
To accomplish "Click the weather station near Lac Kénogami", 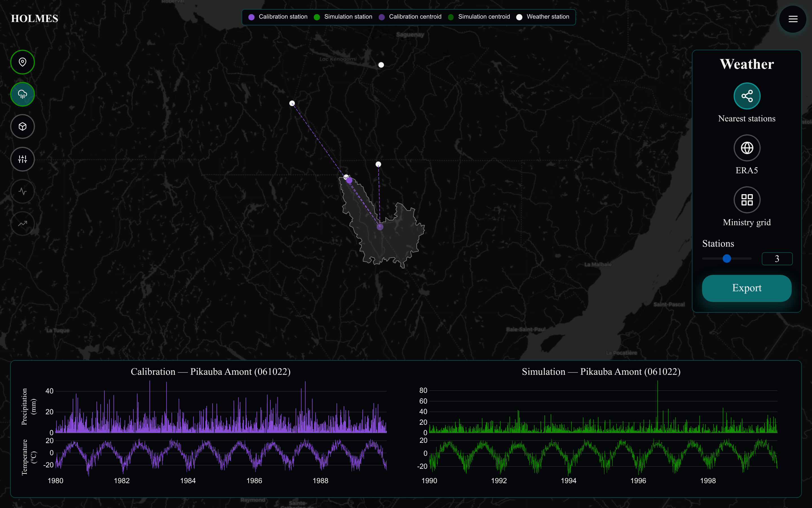I will 381,65.
